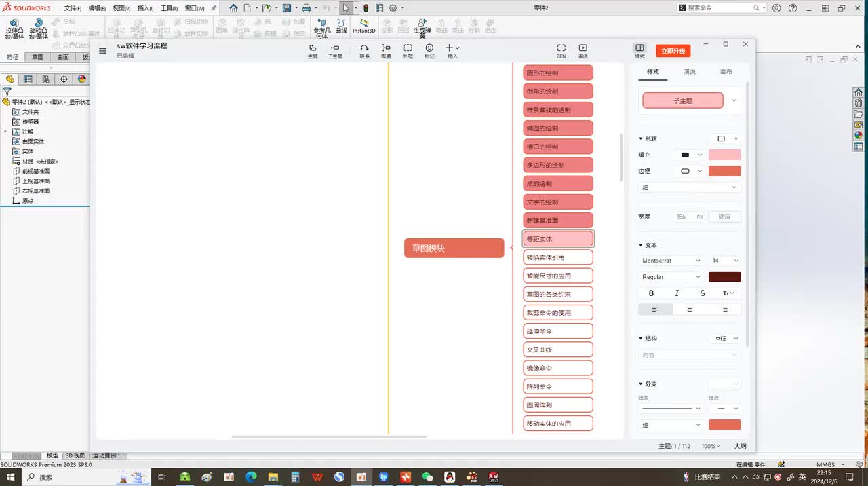Open SolidWorks 工具 tools menu
This screenshot has width=868, height=486.
pyautogui.click(x=169, y=8)
